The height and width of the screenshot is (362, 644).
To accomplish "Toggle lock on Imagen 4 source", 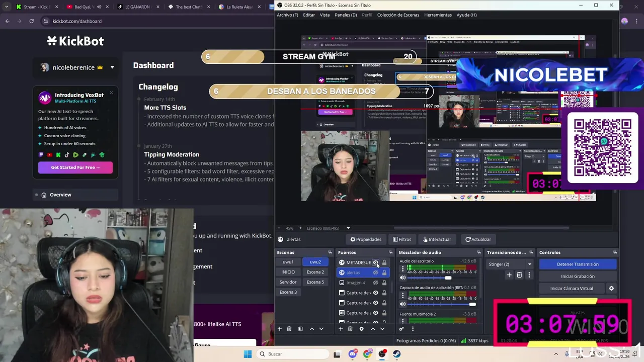I will [384, 283].
